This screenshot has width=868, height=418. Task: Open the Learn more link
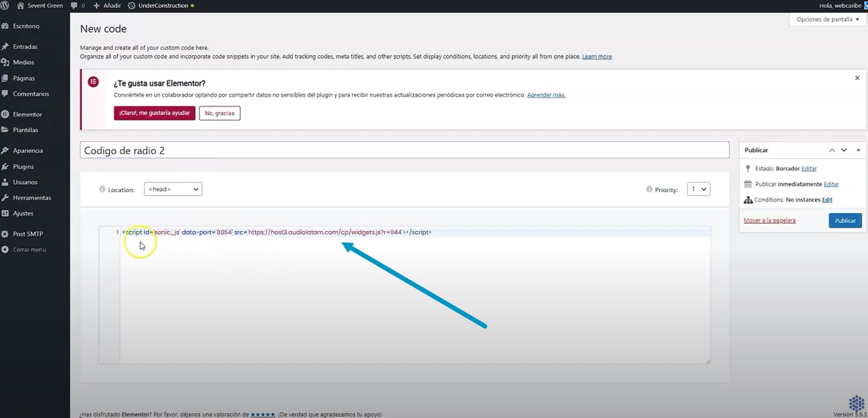(x=597, y=57)
